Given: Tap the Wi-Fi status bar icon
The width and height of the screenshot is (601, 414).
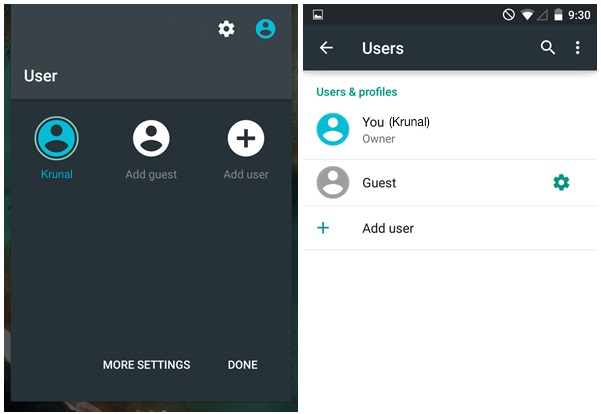Looking at the screenshot, I should click(x=527, y=15).
